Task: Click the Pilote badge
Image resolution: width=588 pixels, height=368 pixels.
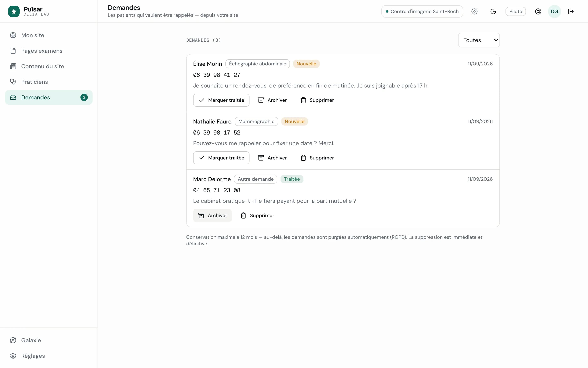Action: (x=516, y=11)
